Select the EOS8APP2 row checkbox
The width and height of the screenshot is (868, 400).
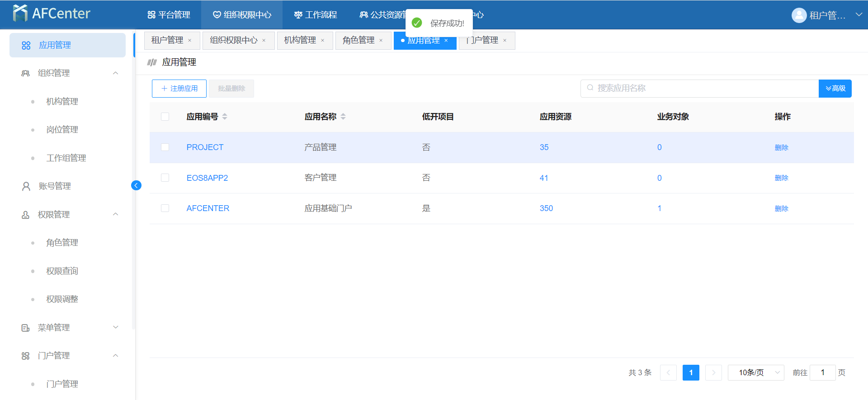[165, 178]
